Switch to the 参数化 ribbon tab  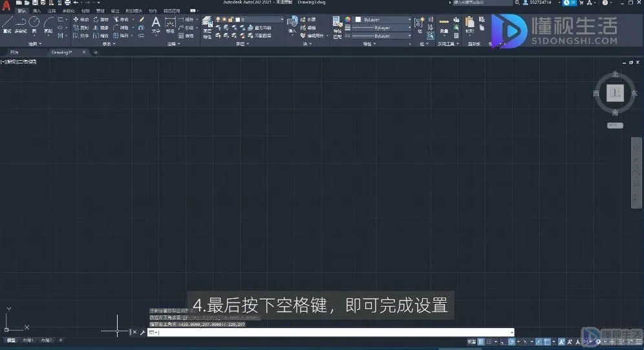pos(68,11)
